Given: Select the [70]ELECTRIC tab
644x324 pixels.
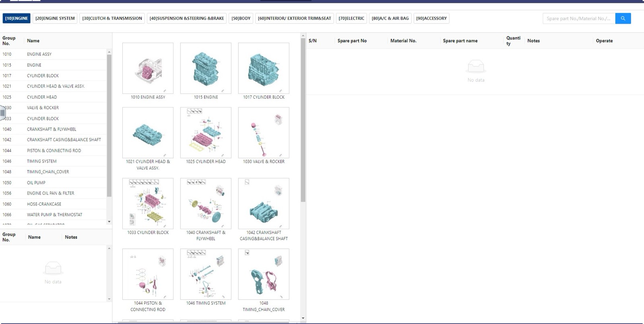Looking at the screenshot, I should click(x=351, y=19).
